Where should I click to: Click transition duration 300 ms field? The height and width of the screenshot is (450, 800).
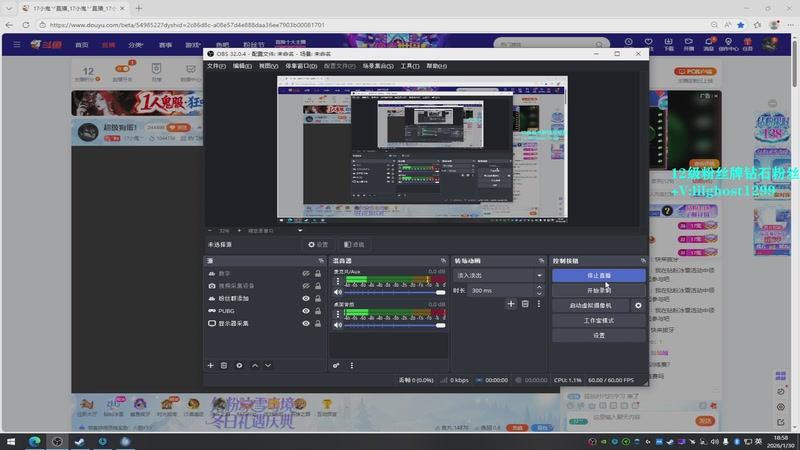click(501, 290)
